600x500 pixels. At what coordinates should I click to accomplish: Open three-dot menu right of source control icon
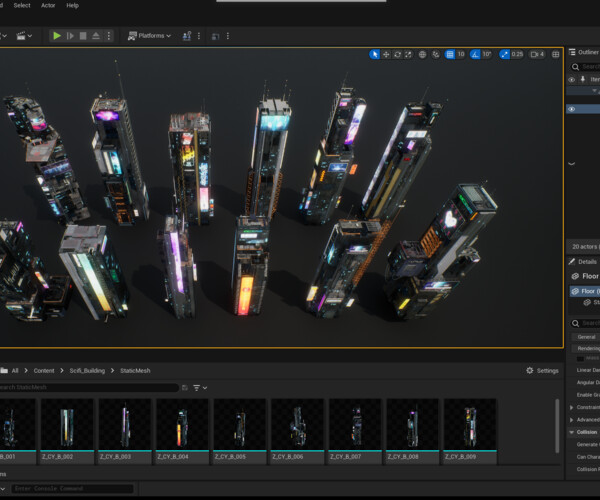(x=228, y=36)
